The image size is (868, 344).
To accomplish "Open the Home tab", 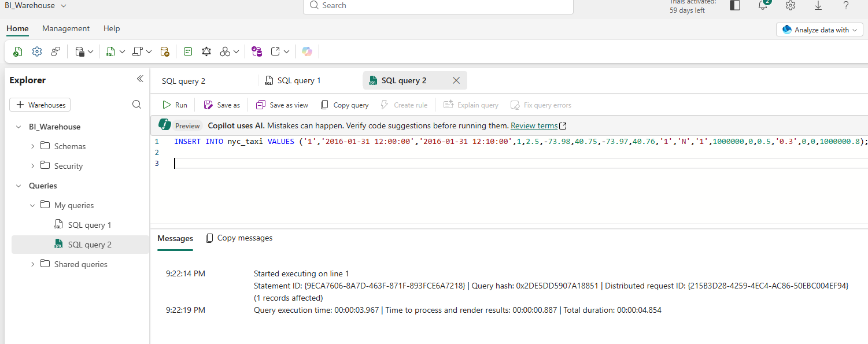I will click(17, 28).
